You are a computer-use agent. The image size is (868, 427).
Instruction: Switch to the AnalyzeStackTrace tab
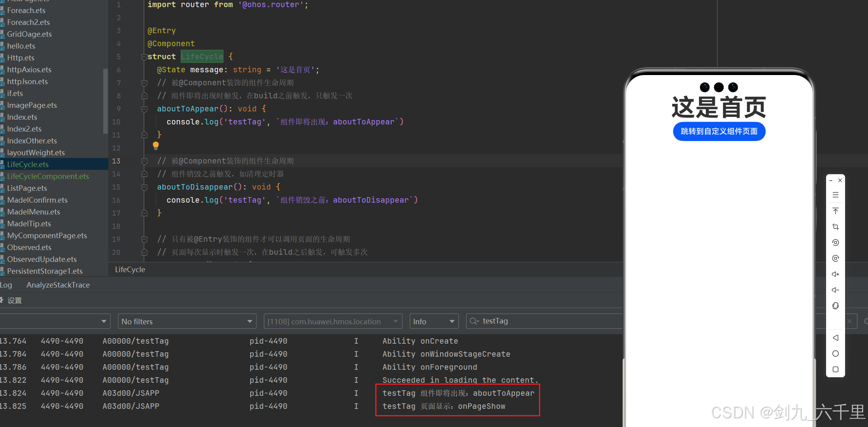point(58,285)
